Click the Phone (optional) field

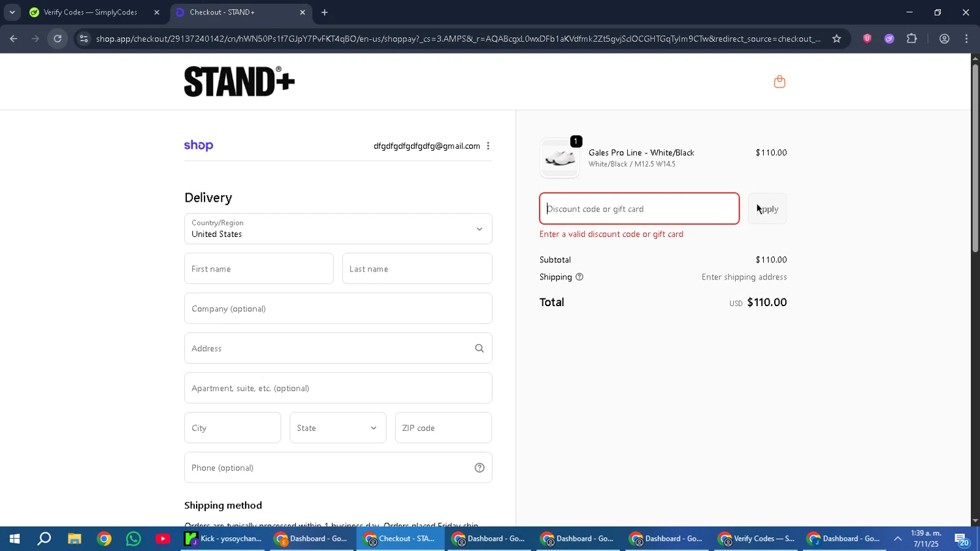pyautogui.click(x=338, y=468)
